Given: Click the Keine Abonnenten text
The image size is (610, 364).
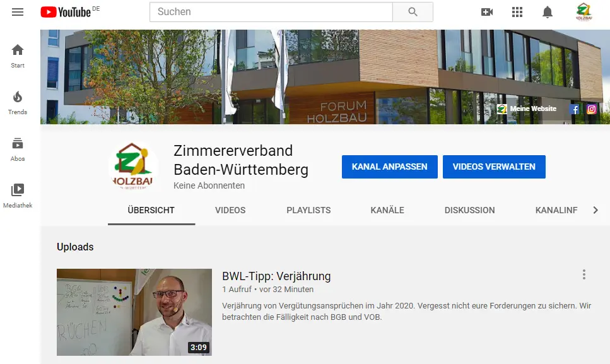Looking at the screenshot, I should (x=209, y=186).
